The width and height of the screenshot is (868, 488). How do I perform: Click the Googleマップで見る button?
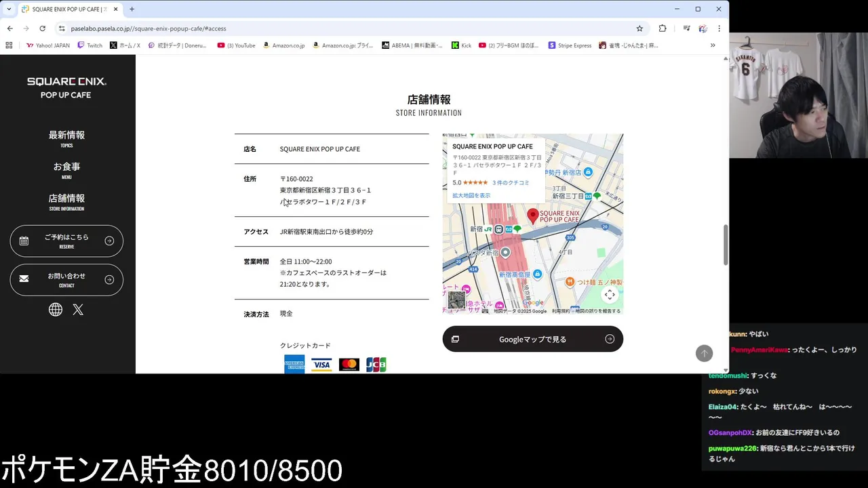pos(533,339)
